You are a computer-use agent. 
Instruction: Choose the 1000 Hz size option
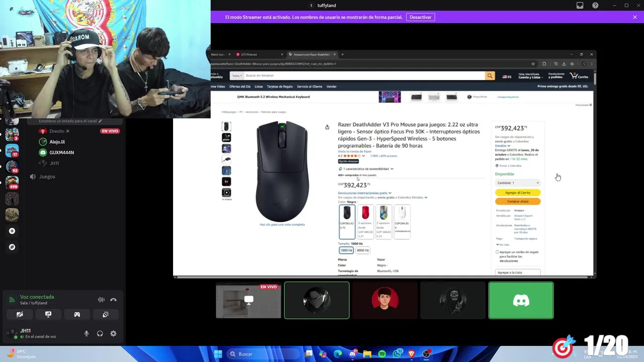click(346, 250)
